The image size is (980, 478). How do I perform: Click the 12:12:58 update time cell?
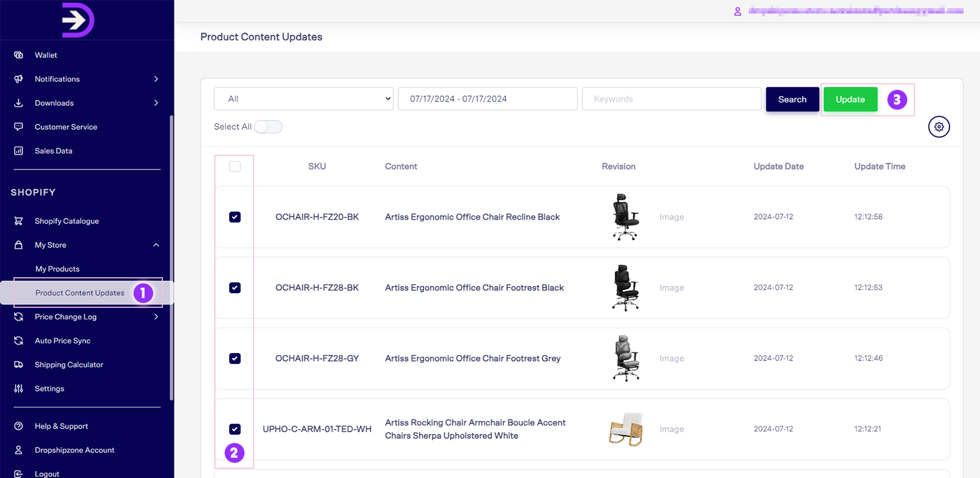click(x=869, y=217)
